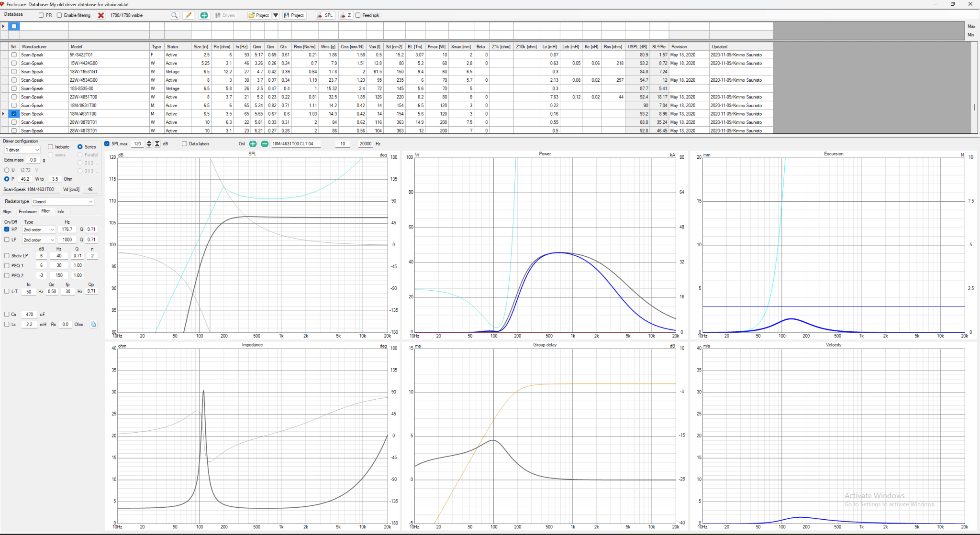Image resolution: width=980 pixels, height=535 pixels.
Task: Export SPL data with the SPL button
Action: pos(325,15)
